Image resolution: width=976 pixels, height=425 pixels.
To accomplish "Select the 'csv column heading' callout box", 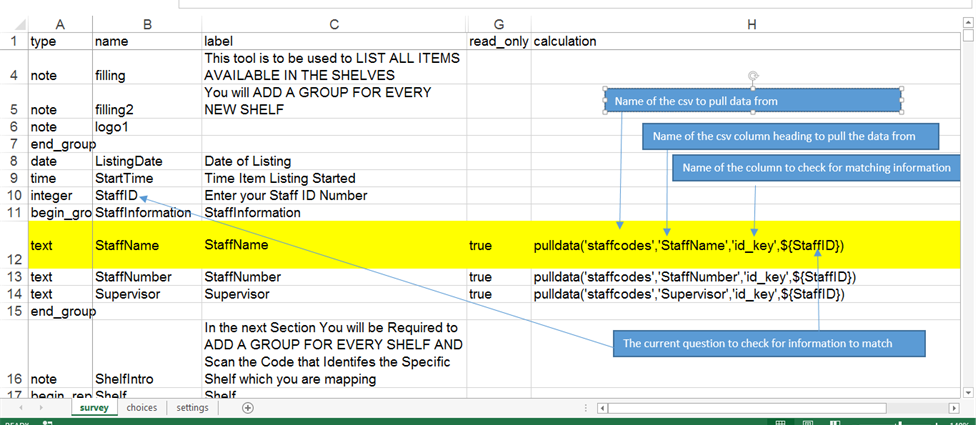I will click(x=792, y=136).
